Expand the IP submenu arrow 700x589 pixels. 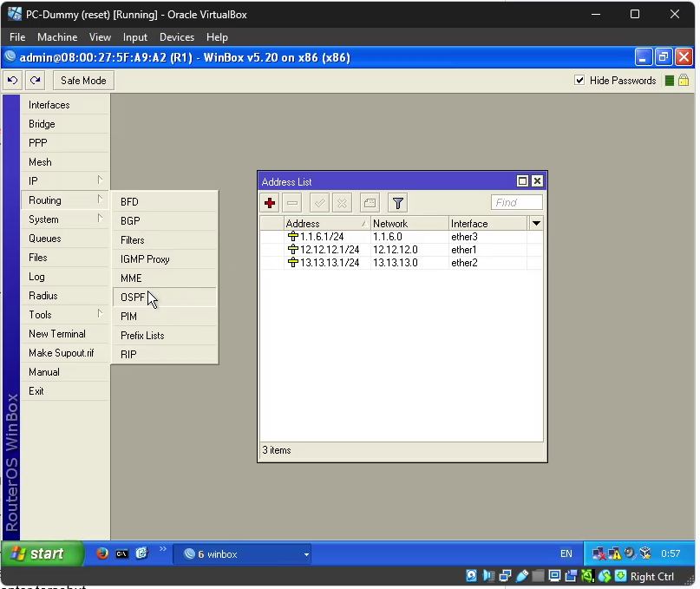point(100,180)
